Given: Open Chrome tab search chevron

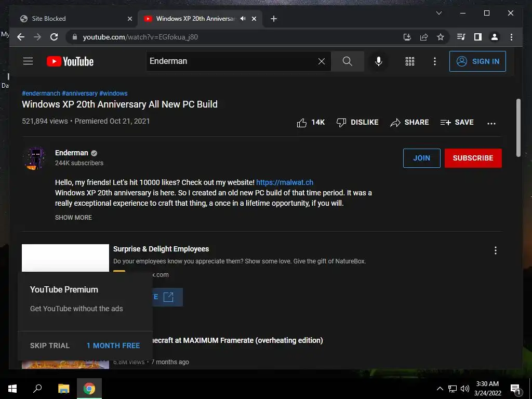Looking at the screenshot, I should [438, 13].
